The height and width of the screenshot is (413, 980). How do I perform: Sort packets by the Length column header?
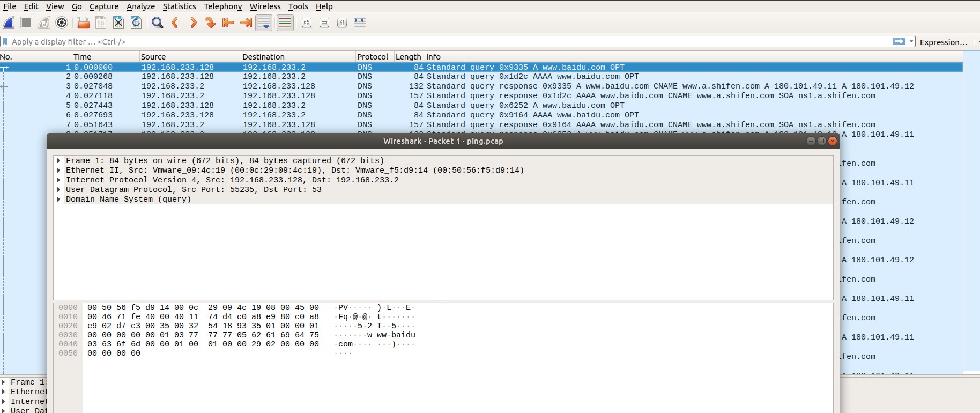409,56
